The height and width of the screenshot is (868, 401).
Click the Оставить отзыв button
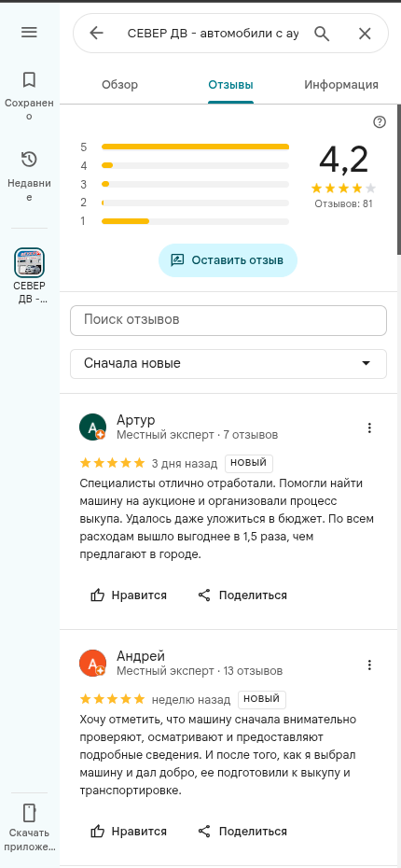pos(228,260)
